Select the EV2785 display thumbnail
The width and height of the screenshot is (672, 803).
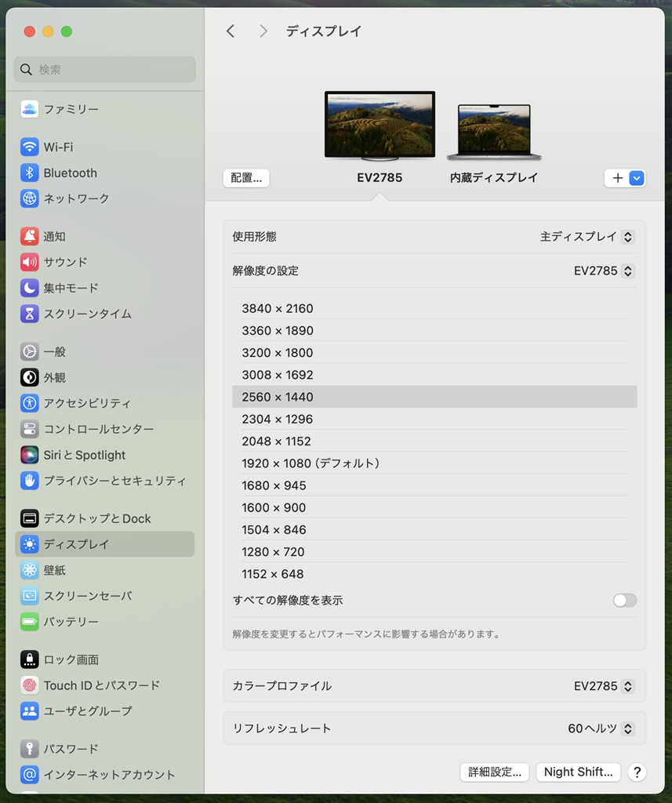(x=380, y=126)
